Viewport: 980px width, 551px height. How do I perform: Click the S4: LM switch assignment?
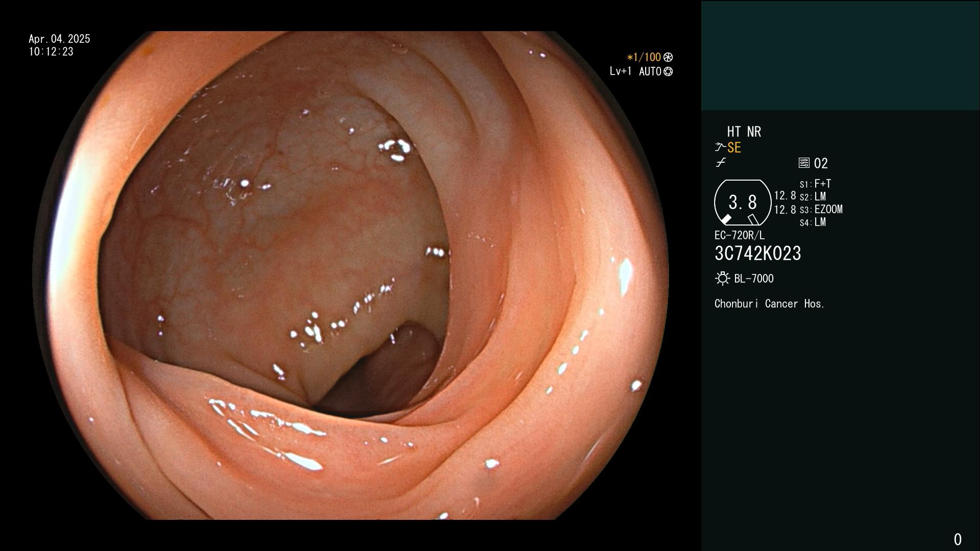click(813, 222)
